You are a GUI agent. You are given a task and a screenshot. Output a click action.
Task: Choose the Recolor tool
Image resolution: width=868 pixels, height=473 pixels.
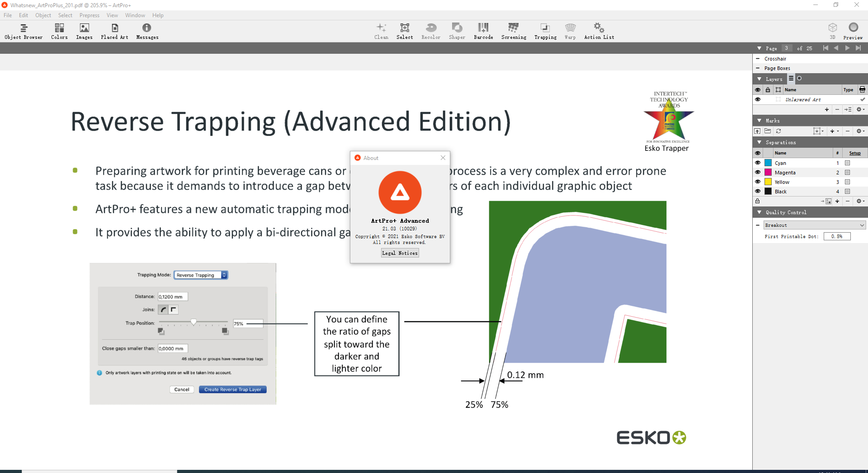431,32
